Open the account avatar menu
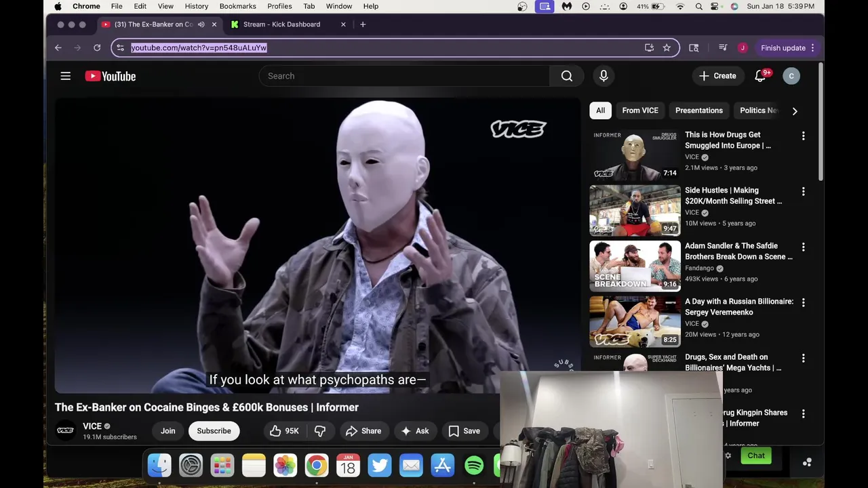Screen dimensions: 868x488 point(791,76)
